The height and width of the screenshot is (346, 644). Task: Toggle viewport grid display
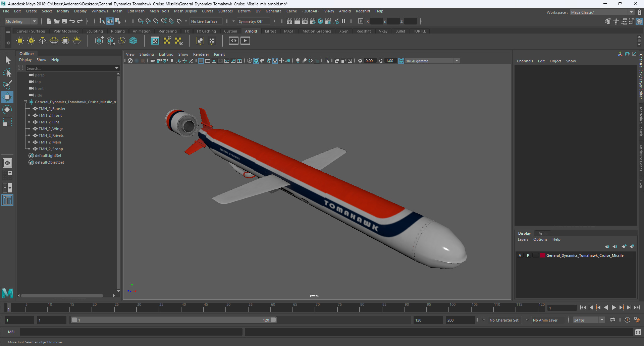201,61
